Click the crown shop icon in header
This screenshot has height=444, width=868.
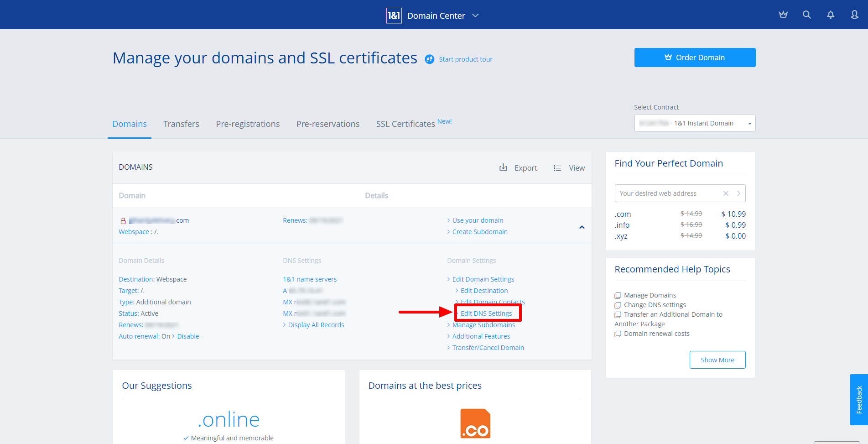(x=783, y=14)
